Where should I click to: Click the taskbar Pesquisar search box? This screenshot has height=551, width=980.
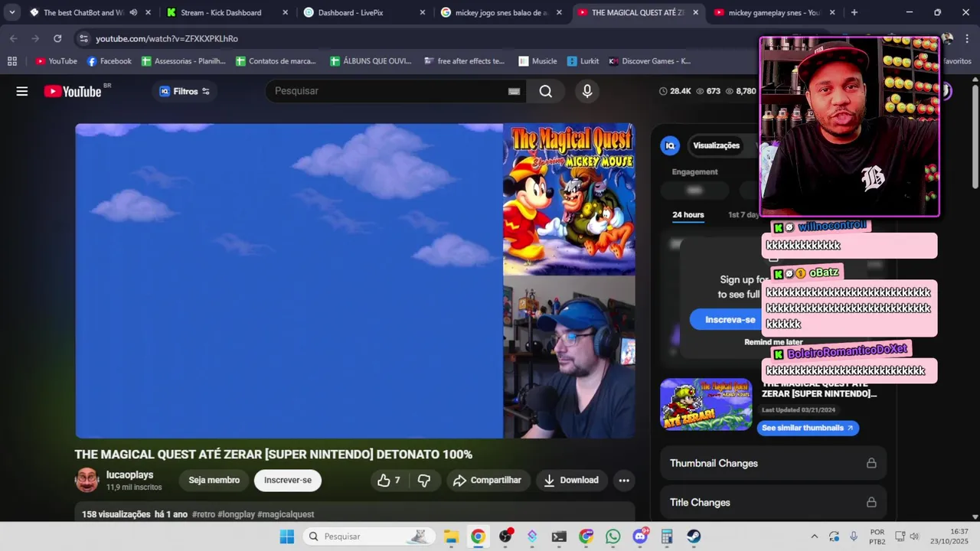pyautogui.click(x=368, y=536)
